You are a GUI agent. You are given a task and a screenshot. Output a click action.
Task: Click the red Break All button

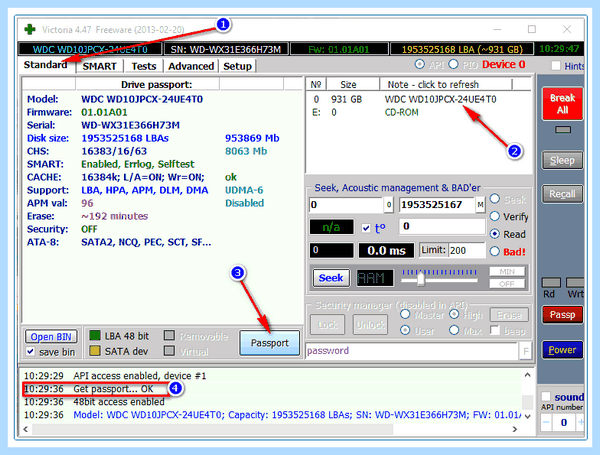(x=562, y=104)
